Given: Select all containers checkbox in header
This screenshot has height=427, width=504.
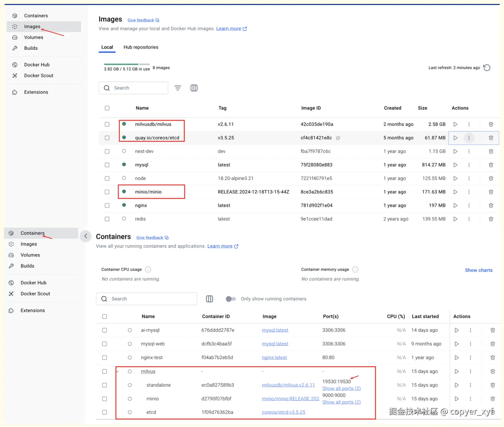Looking at the screenshot, I should 104,316.
